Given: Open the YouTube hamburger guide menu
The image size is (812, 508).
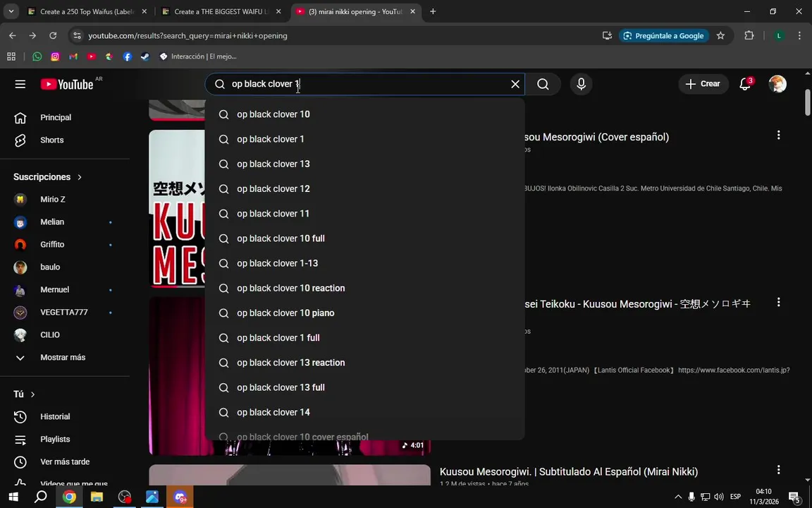Looking at the screenshot, I should pos(20,84).
